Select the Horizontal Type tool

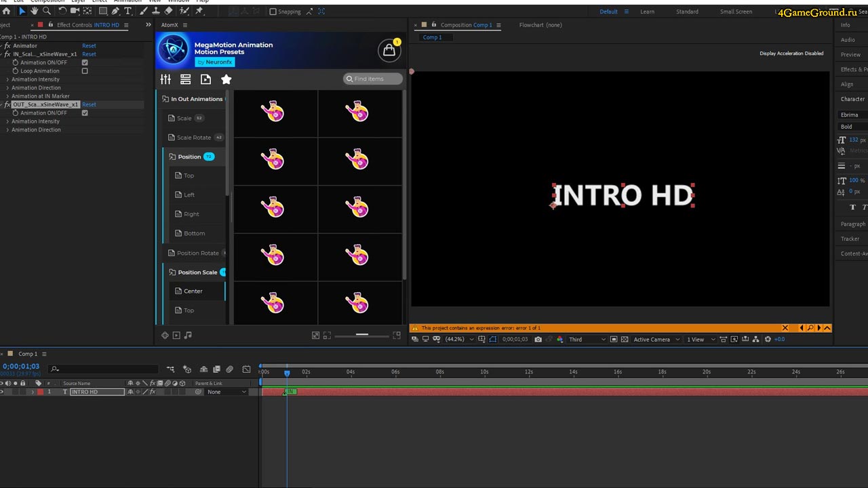(x=127, y=12)
